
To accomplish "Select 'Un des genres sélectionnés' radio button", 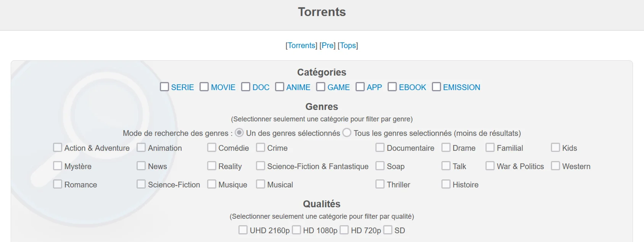I will coord(239,133).
